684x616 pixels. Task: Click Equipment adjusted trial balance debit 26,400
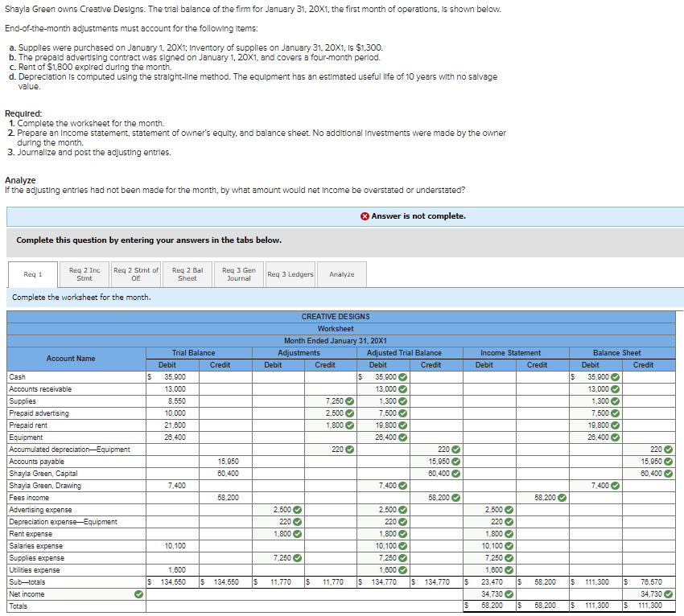[x=383, y=437]
